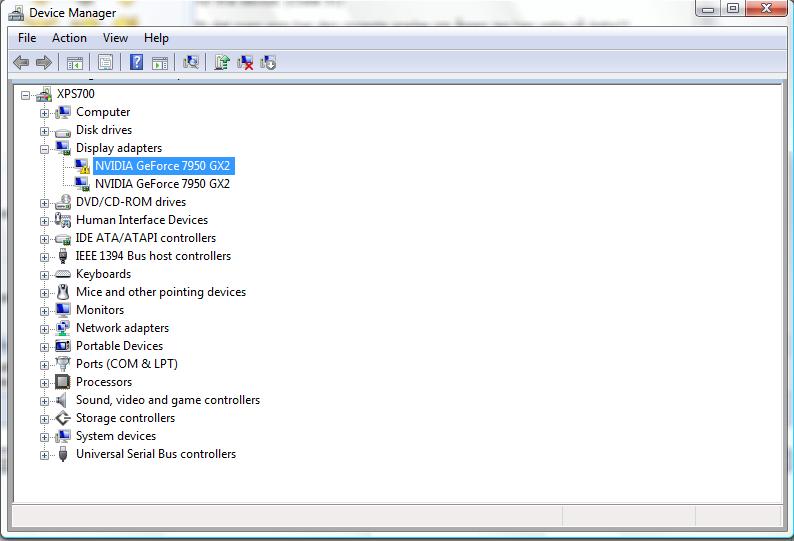Expand the System devices node
The width and height of the screenshot is (794, 541).
pyautogui.click(x=45, y=437)
